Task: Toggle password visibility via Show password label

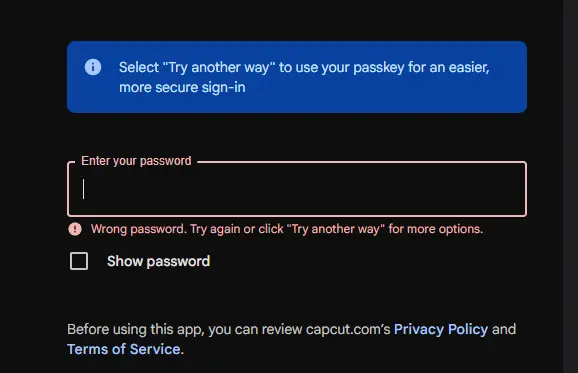Action: coord(159,261)
